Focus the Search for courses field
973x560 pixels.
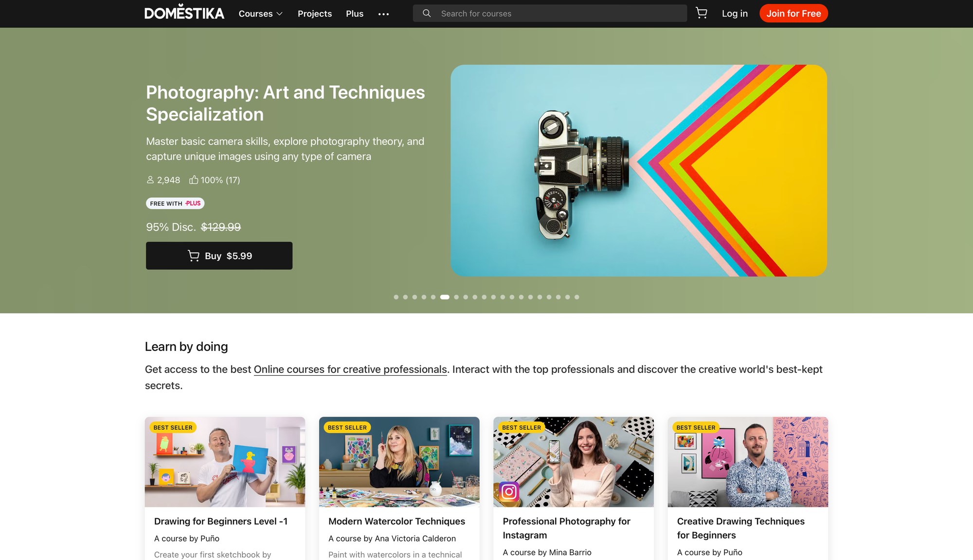tap(550, 14)
